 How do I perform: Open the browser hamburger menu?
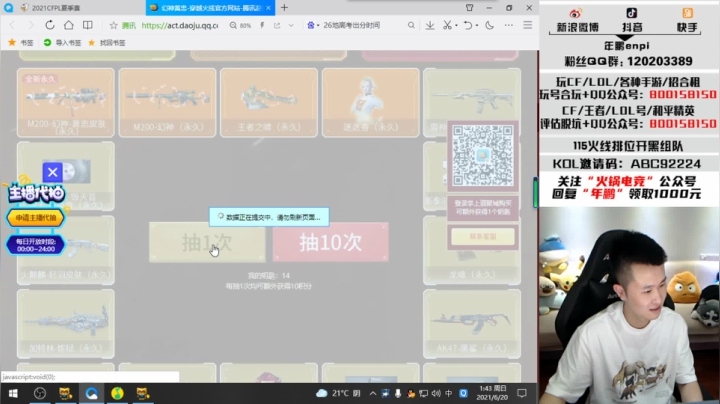528,25
